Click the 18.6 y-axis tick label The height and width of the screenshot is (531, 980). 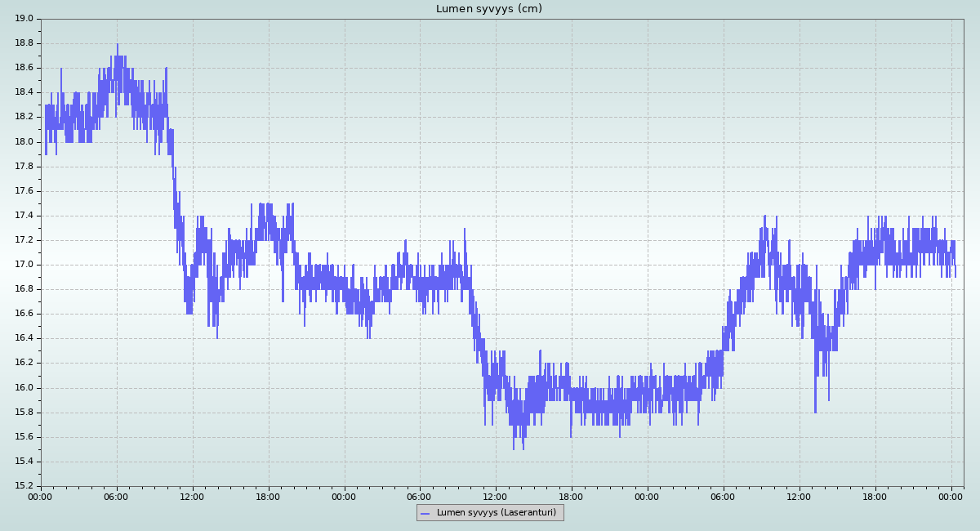coord(24,68)
